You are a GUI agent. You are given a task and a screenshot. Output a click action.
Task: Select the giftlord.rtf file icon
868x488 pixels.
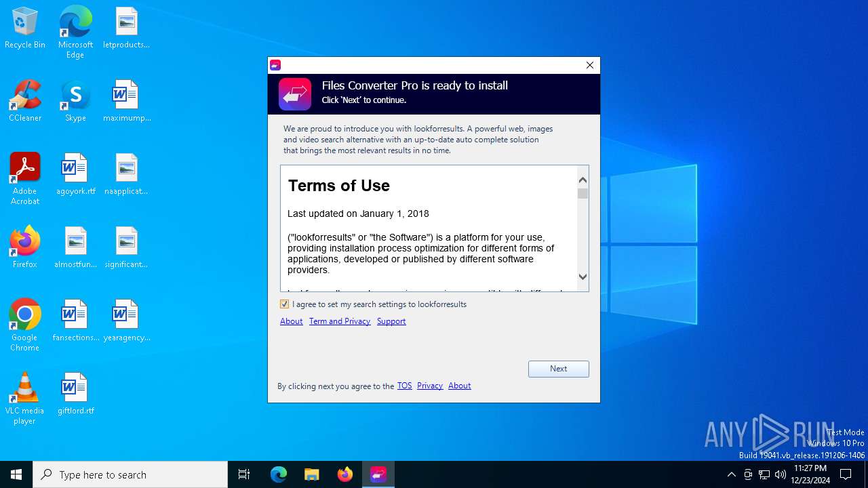pyautogui.click(x=75, y=394)
